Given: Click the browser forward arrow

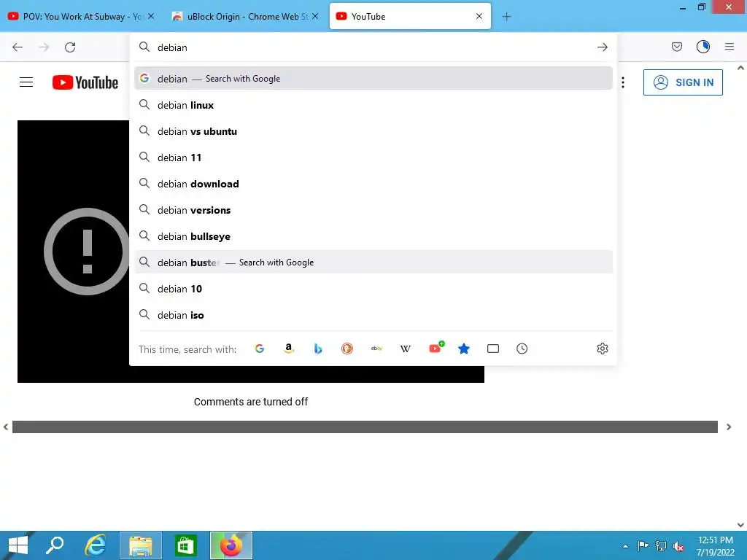Looking at the screenshot, I should pyautogui.click(x=44, y=47).
